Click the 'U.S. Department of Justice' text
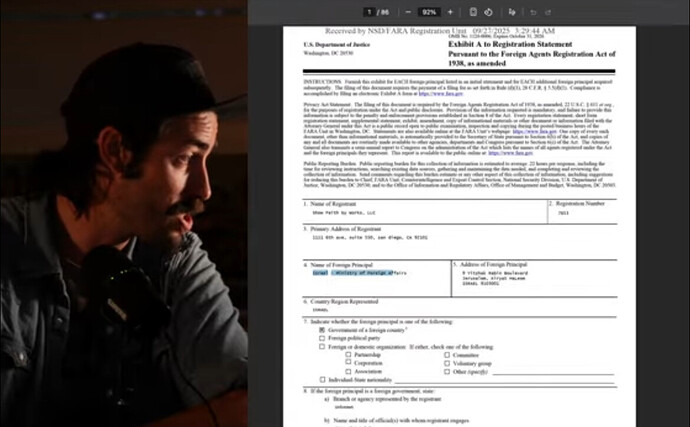The height and width of the screenshot is (427, 690). 337,44
